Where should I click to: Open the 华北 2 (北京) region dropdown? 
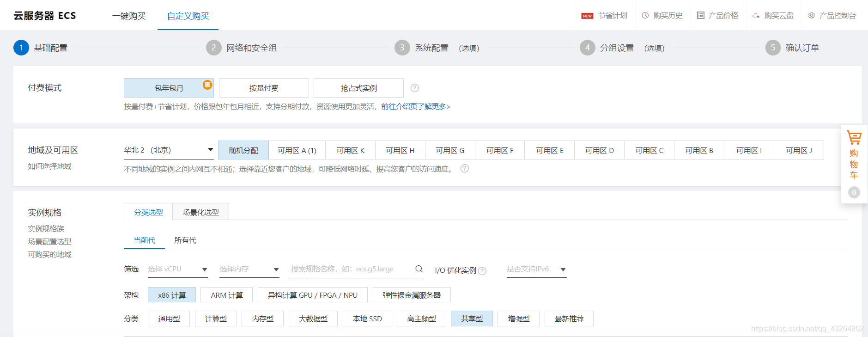(x=169, y=150)
